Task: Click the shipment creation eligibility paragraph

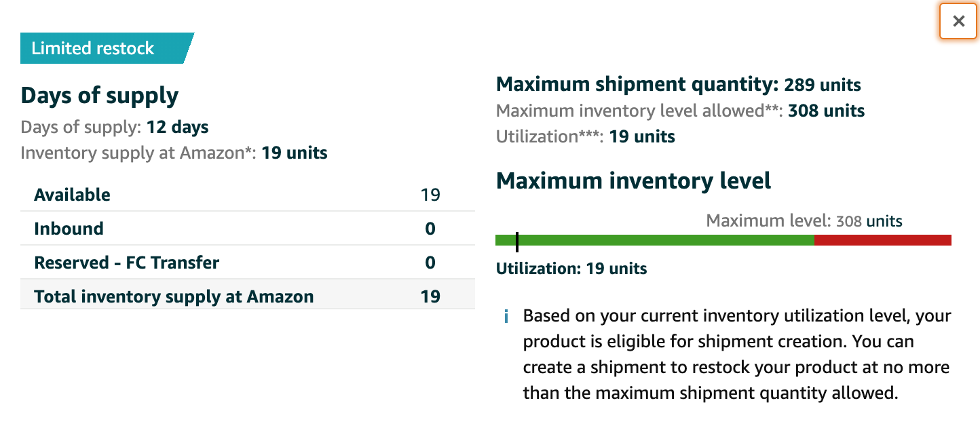Action: 736,355
